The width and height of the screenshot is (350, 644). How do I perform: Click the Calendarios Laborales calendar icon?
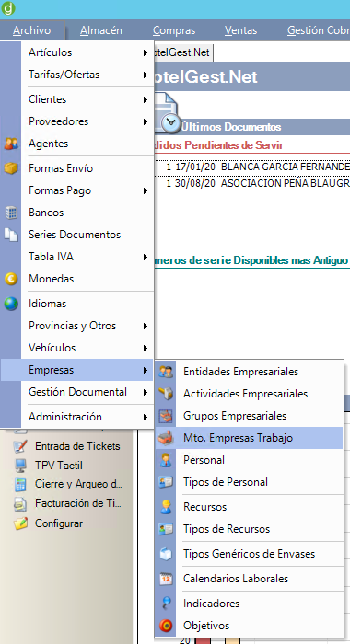(166, 579)
